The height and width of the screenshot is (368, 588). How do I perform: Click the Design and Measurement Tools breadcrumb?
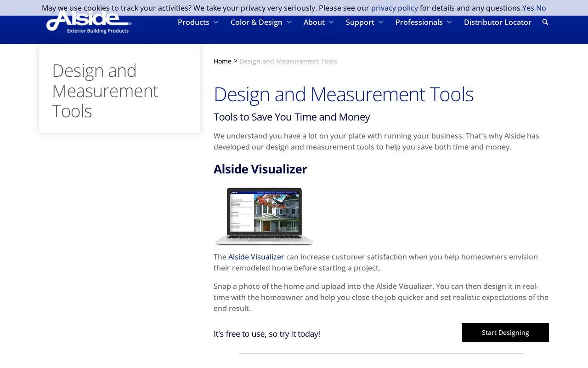coord(288,61)
